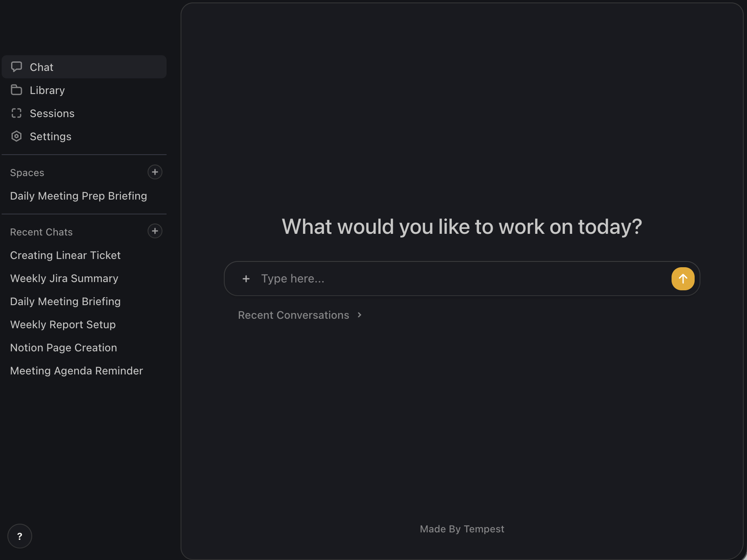The image size is (747, 560).
Task: Open the Library folder icon
Action: pyautogui.click(x=16, y=90)
